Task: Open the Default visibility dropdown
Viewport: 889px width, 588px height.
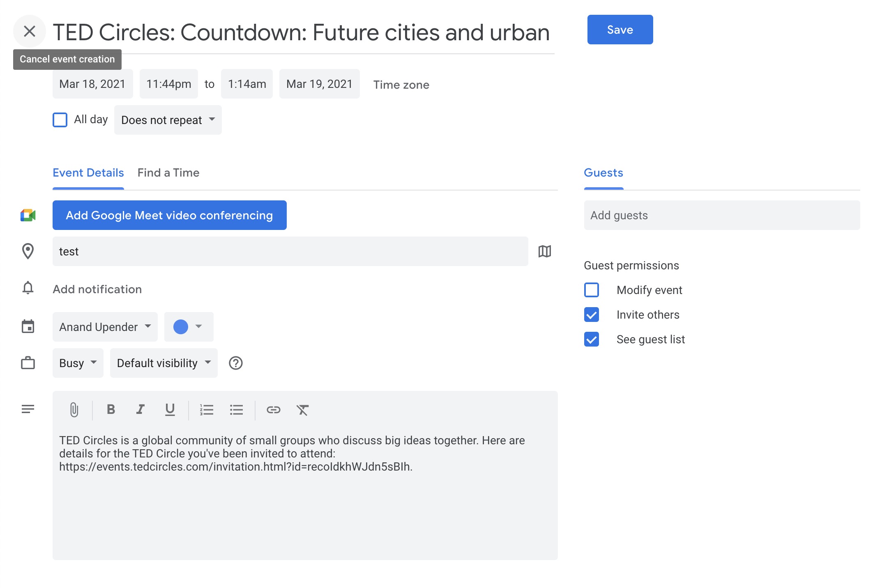Action: click(164, 363)
